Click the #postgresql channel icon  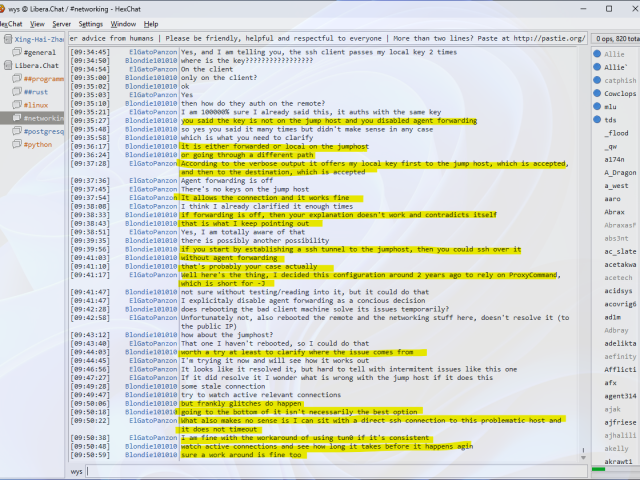[x=16, y=131]
